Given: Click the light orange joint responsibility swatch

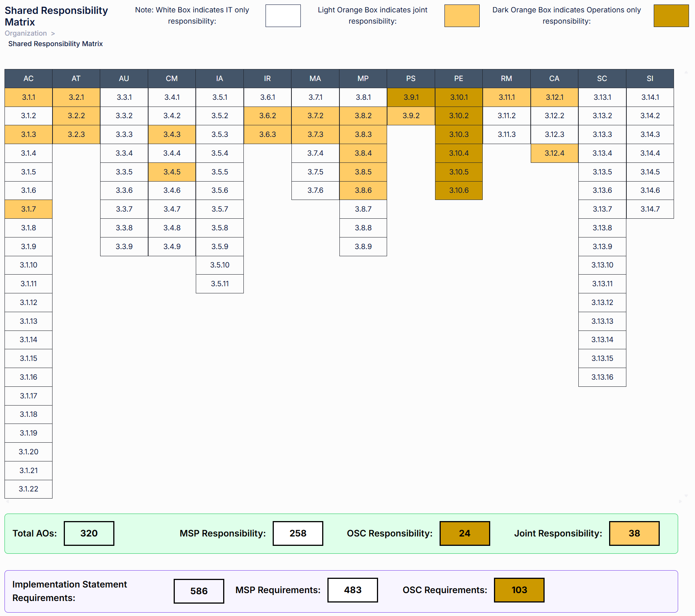Looking at the screenshot, I should [x=462, y=16].
